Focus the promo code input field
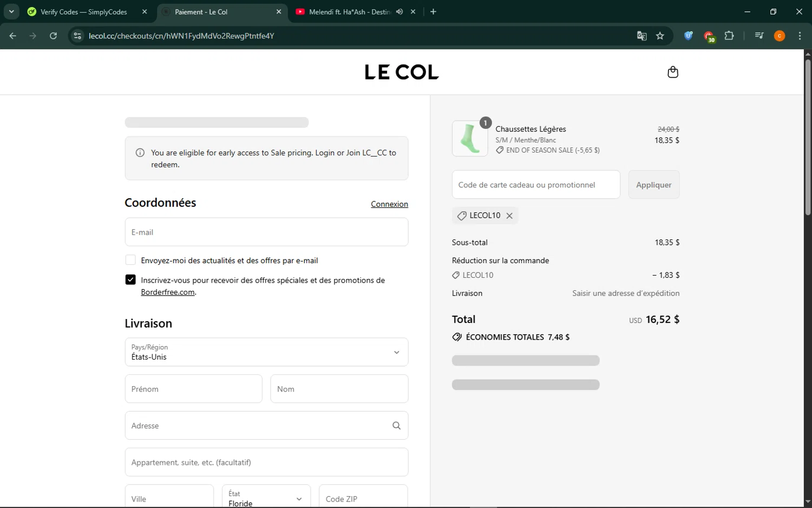The height and width of the screenshot is (508, 812). [x=536, y=185]
